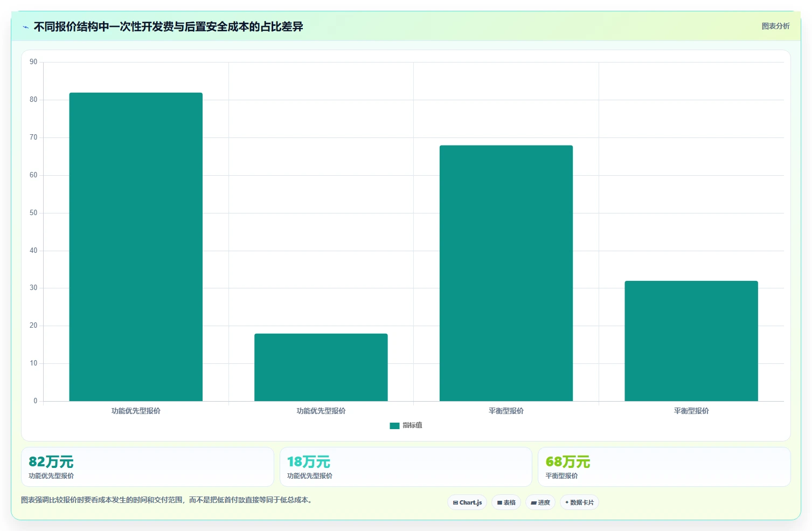Open the 表格 chip in footer
This screenshot has width=812, height=531.
point(506,502)
